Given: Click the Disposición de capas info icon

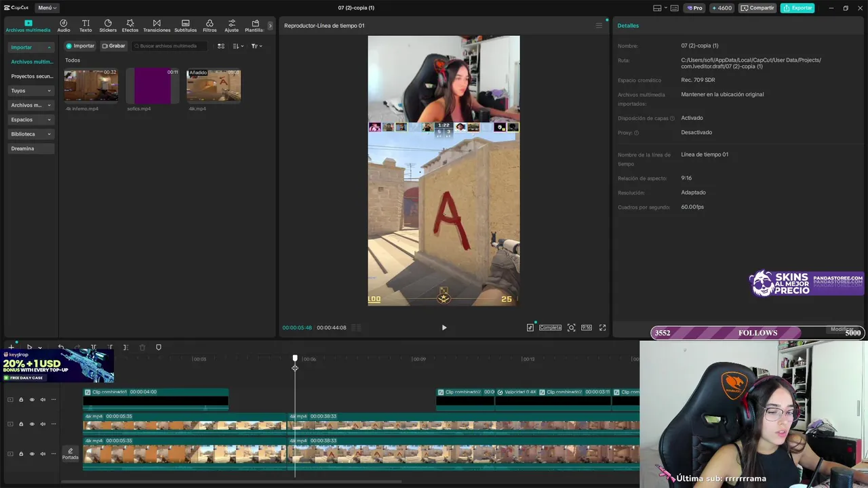Looking at the screenshot, I should 673,119.
